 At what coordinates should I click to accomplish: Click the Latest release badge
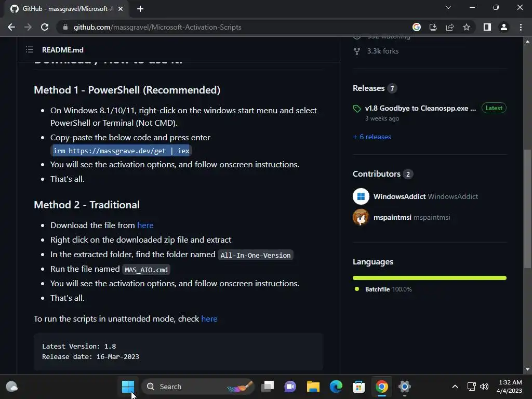(494, 108)
